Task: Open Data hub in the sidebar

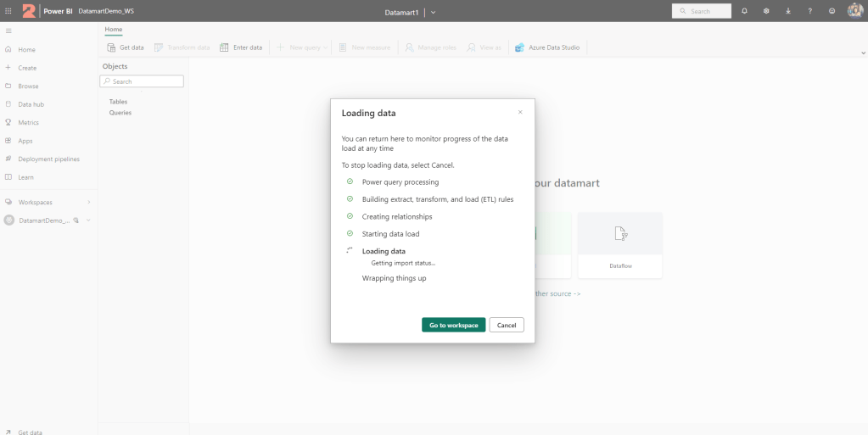Action: click(31, 104)
